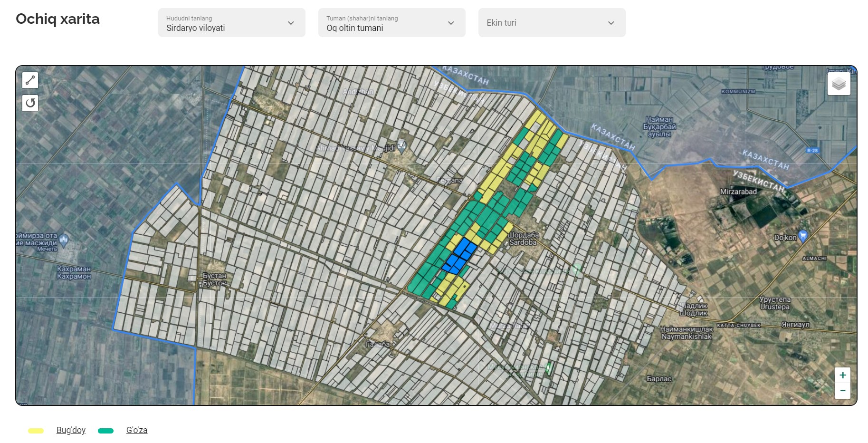Click the yellow Bug'doy color swatch
This screenshot has width=868, height=443.
point(36,431)
